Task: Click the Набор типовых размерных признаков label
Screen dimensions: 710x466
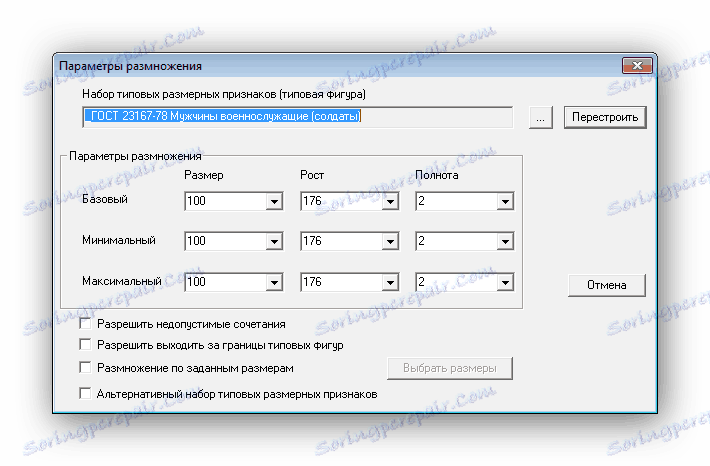Action: pyautogui.click(x=224, y=94)
